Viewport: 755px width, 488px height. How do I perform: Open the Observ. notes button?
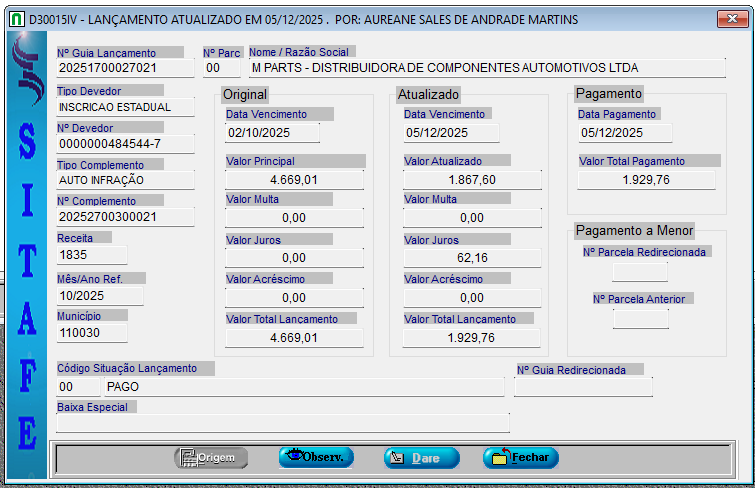tap(316, 458)
